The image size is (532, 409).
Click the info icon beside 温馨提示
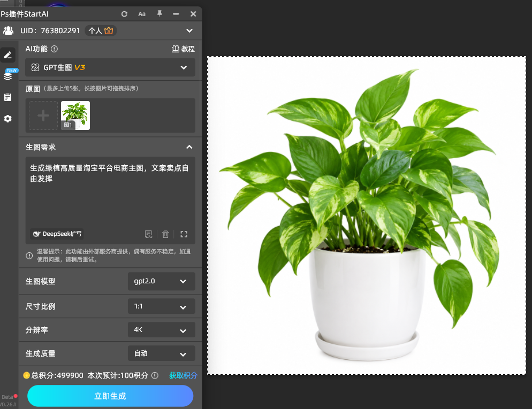[x=29, y=256]
